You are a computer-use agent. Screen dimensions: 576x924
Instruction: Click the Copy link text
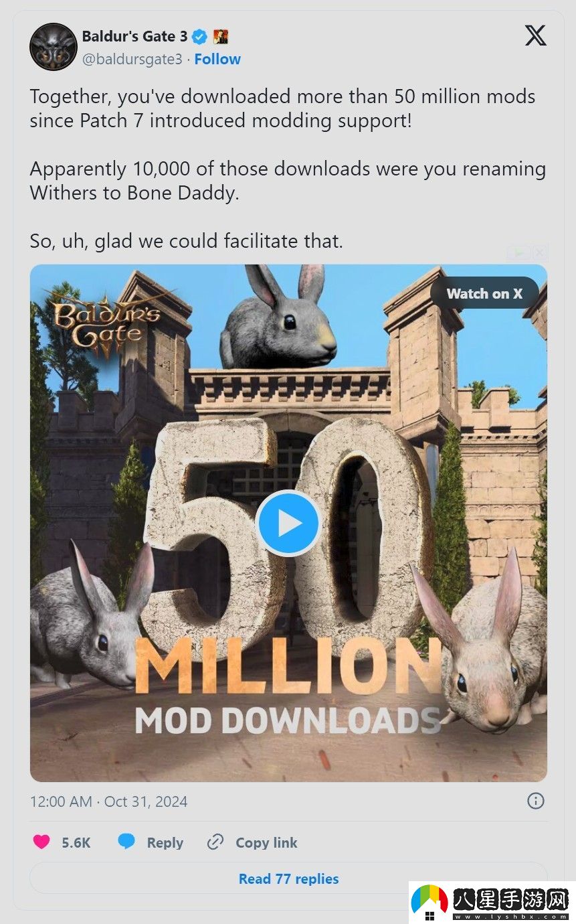coord(266,842)
